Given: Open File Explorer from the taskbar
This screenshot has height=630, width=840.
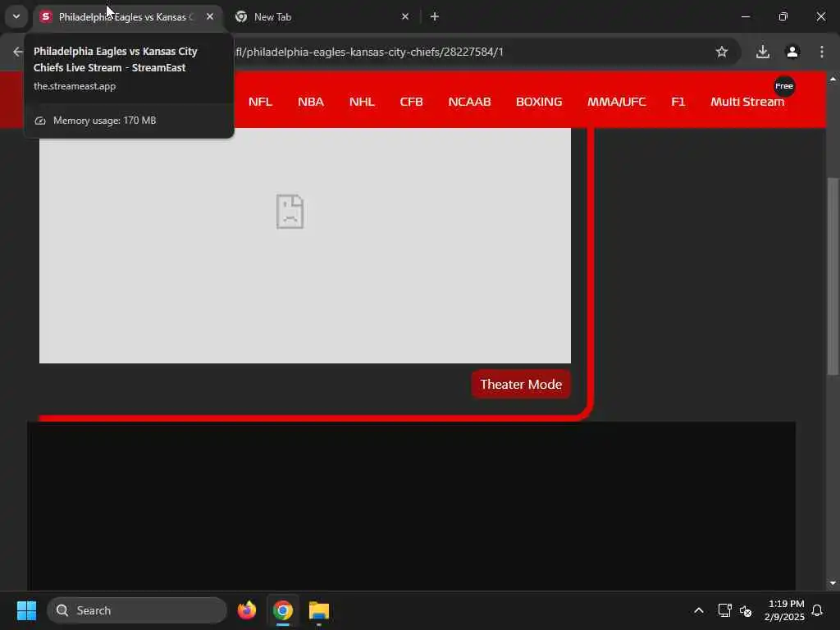Looking at the screenshot, I should point(319,610).
